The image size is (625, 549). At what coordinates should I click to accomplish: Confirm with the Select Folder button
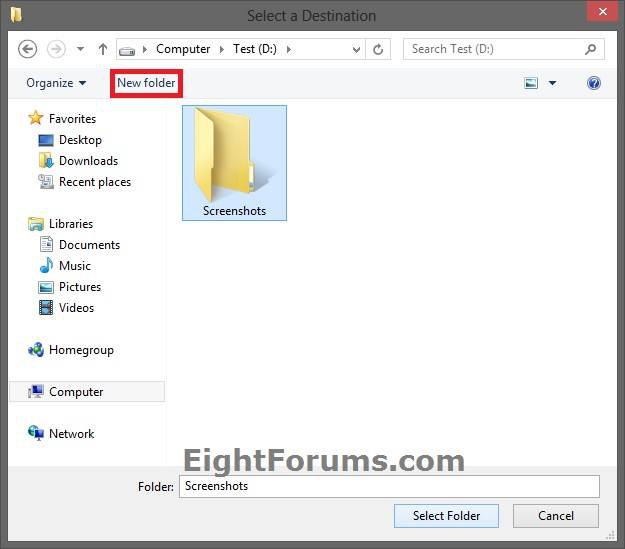click(446, 516)
